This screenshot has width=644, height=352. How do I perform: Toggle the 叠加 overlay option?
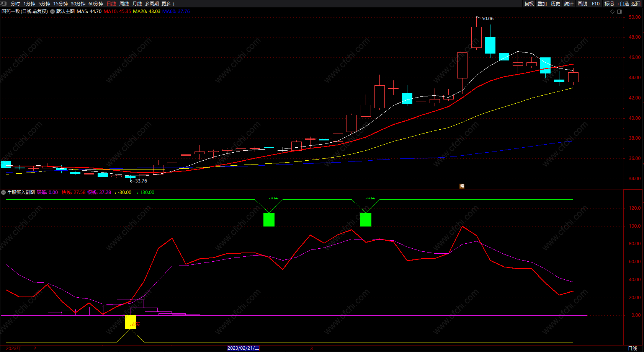[542, 3]
